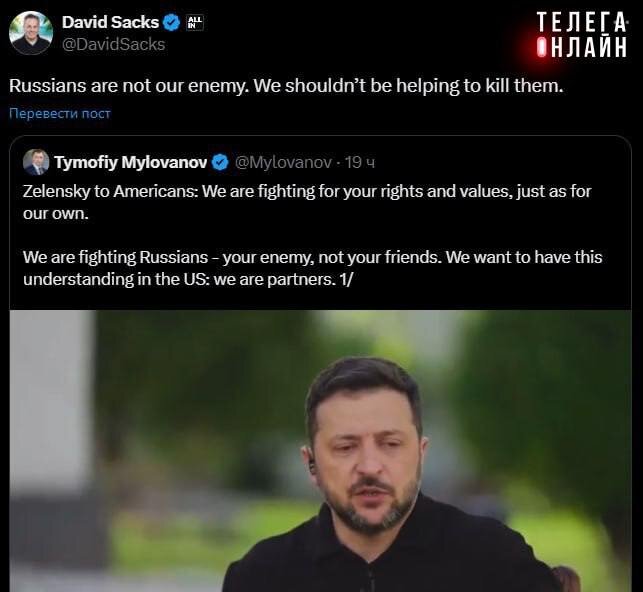
Task: Click the Перевести пост translate link
Action: click(60, 113)
